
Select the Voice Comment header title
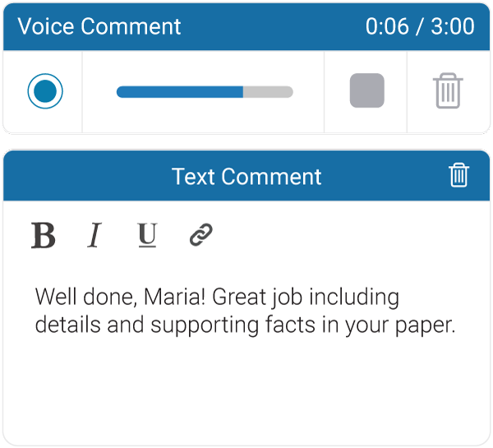(99, 26)
